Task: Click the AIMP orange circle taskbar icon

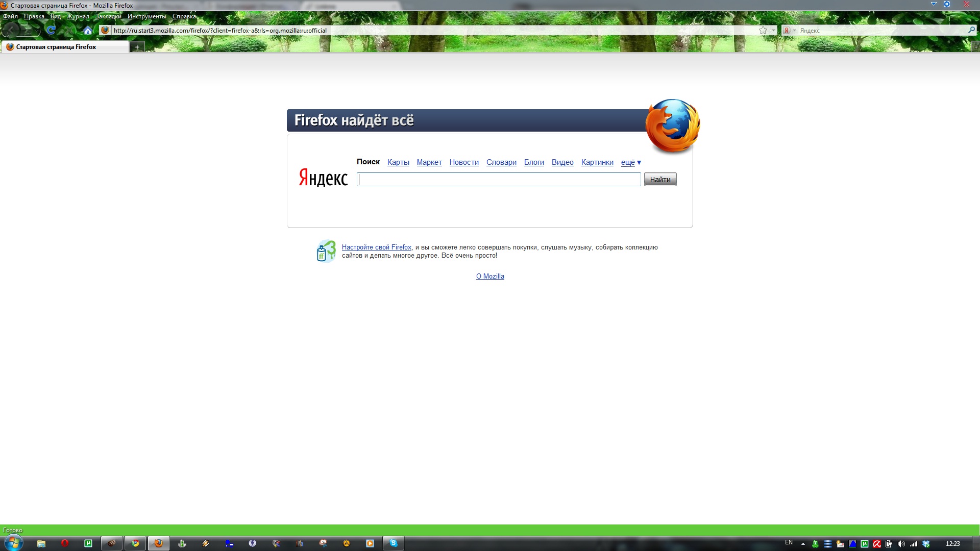Action: click(347, 543)
